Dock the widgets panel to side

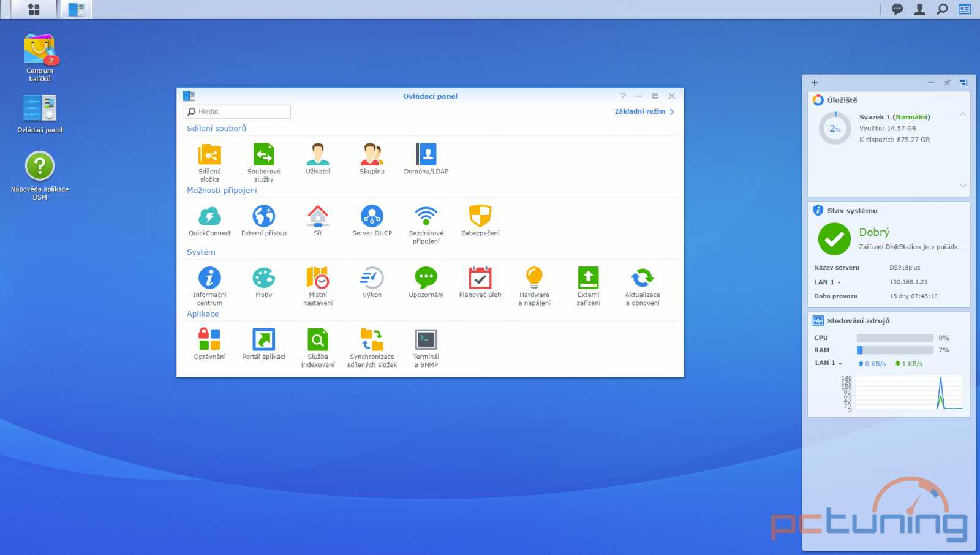(x=963, y=83)
